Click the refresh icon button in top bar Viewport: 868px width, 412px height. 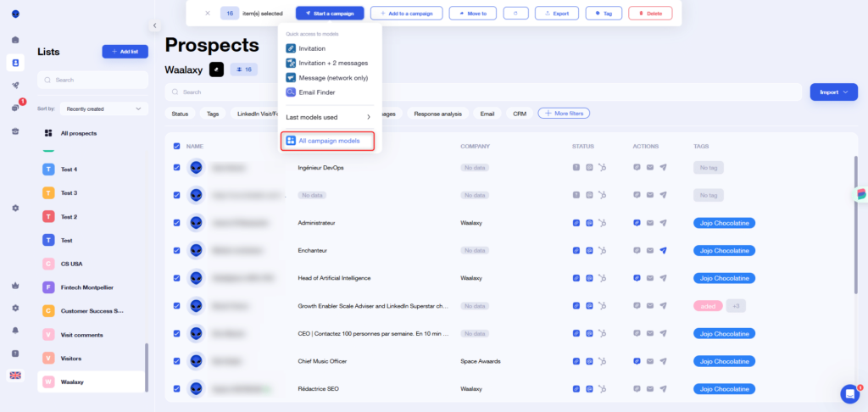tap(515, 14)
